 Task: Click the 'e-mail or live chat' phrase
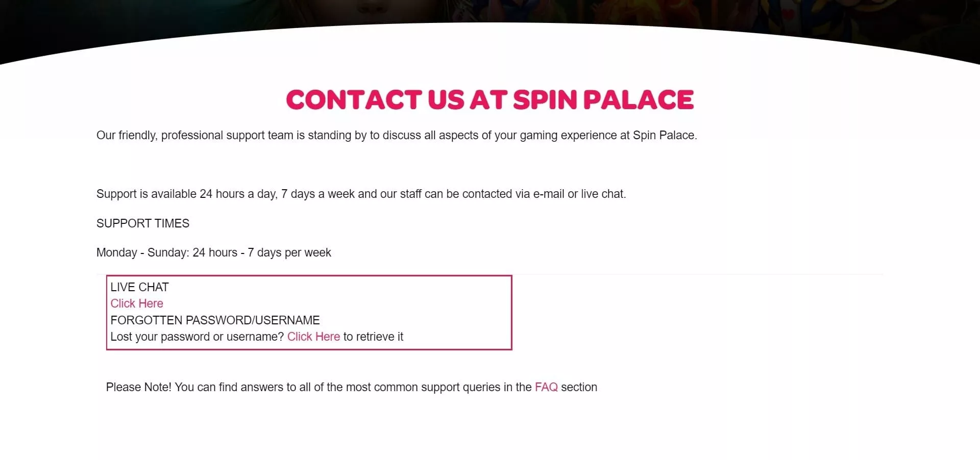pyautogui.click(x=579, y=194)
